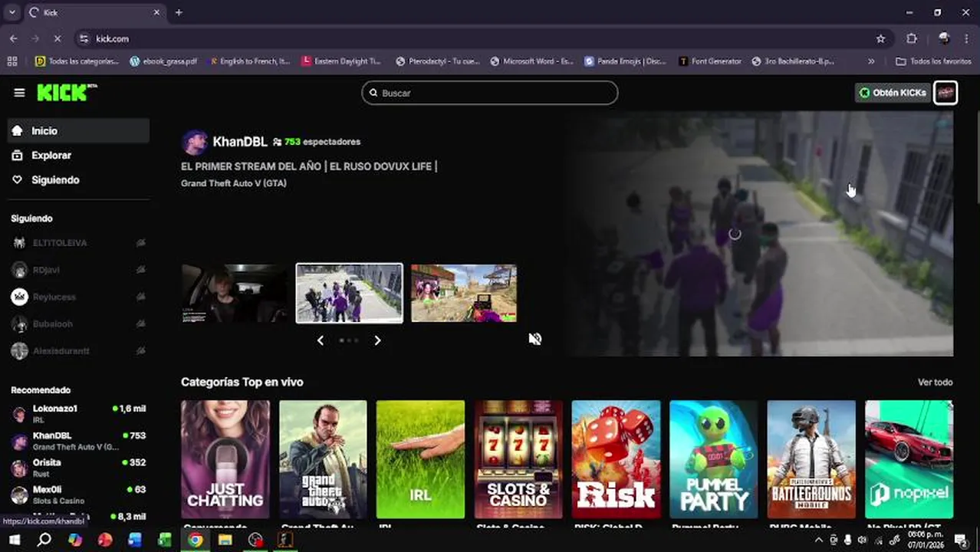Open the Risk category card
The image size is (980, 552).
[616, 459]
